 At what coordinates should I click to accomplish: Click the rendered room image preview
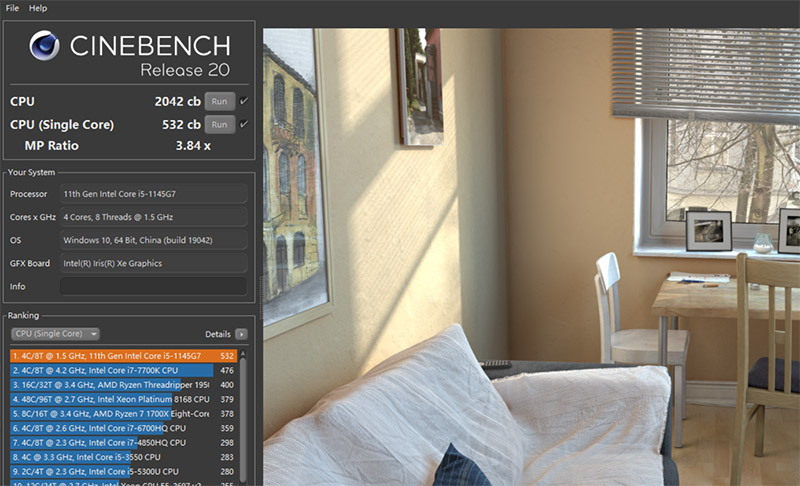[531, 257]
